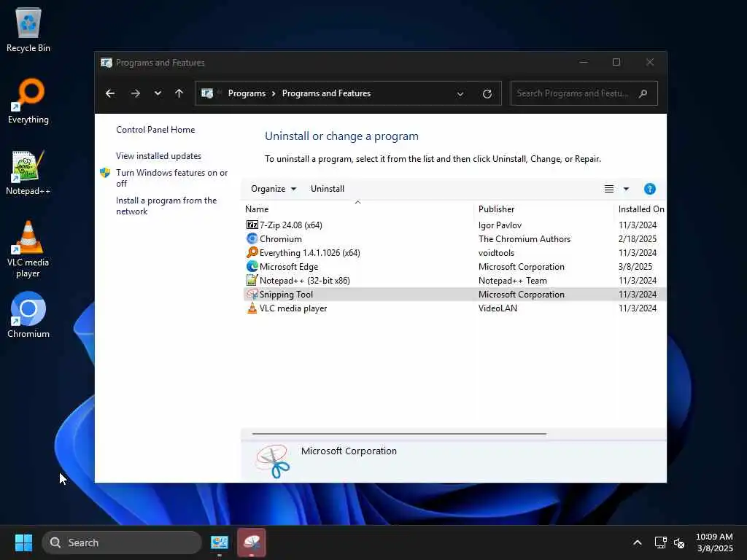This screenshot has width=747, height=560.
Task: Select the Notepad++ desktop shortcut
Action: coord(28,172)
